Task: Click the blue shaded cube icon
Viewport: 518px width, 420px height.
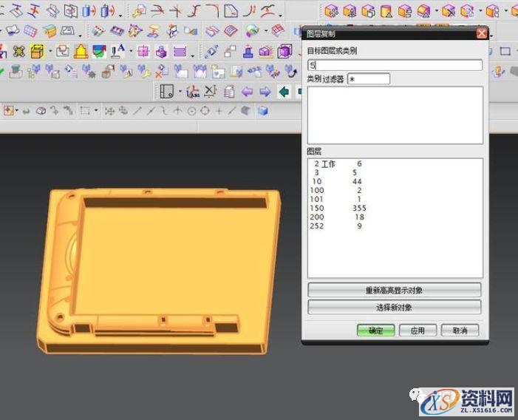Action: [263, 111]
